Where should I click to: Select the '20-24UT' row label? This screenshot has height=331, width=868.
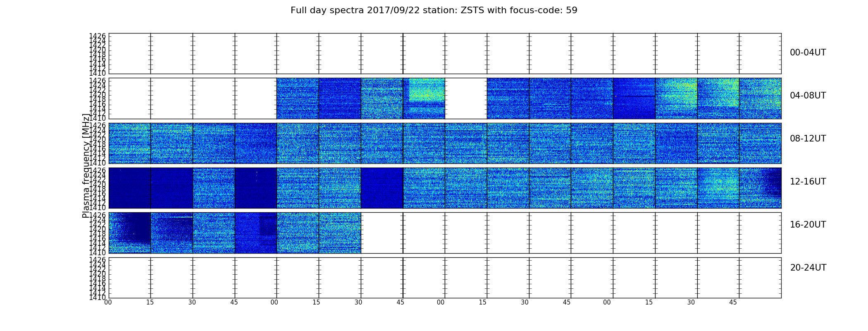coord(808,268)
